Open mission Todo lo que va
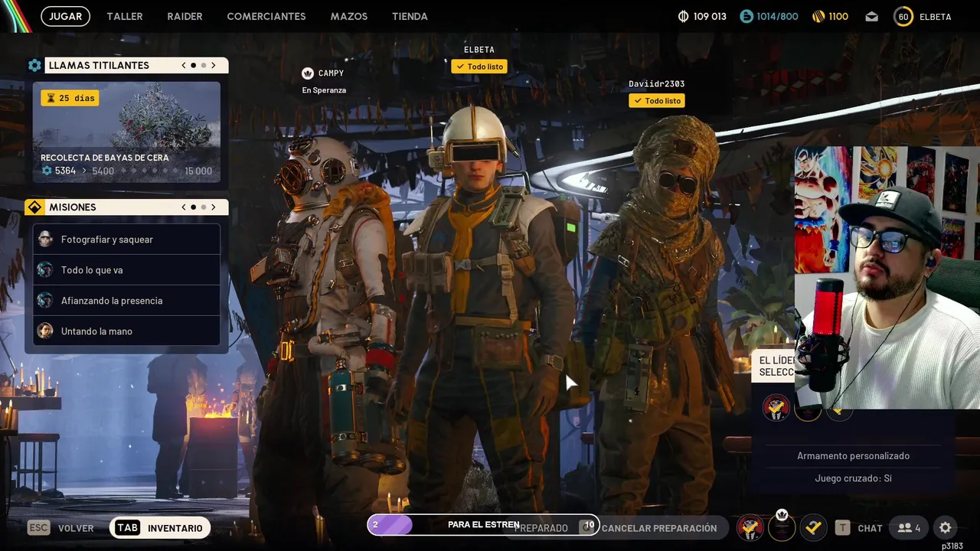The height and width of the screenshot is (551, 980). (126, 270)
